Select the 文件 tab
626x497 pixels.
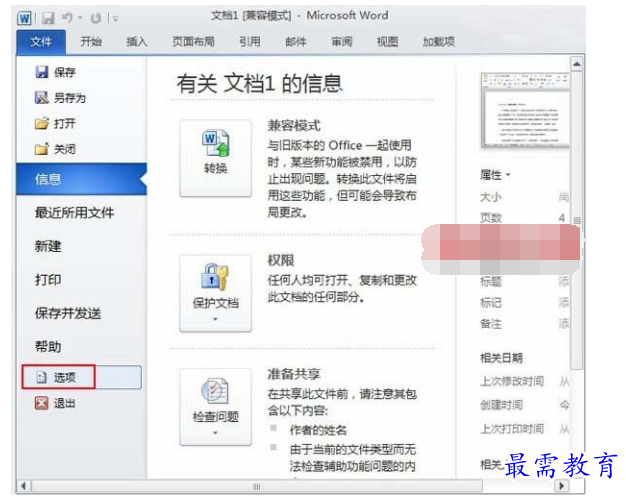tap(41, 42)
